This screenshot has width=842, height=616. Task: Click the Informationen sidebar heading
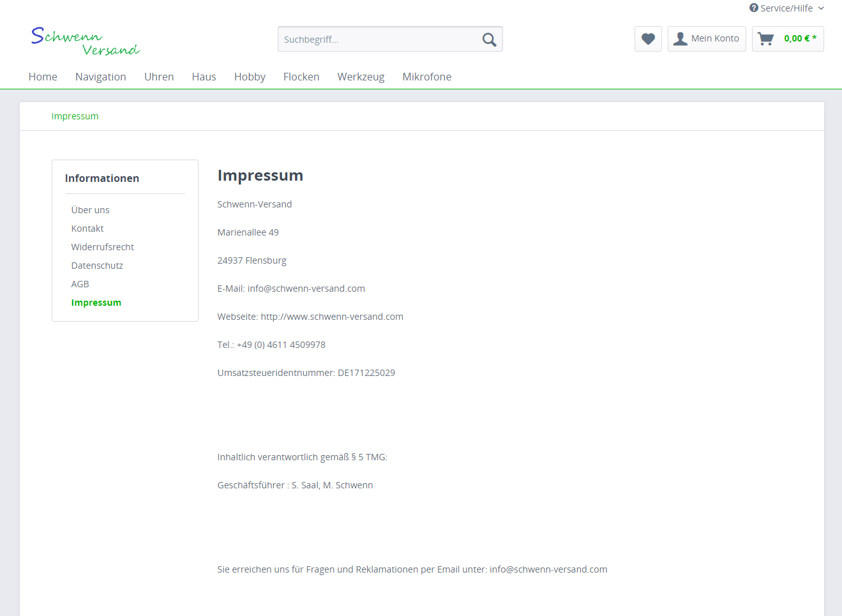click(x=102, y=178)
